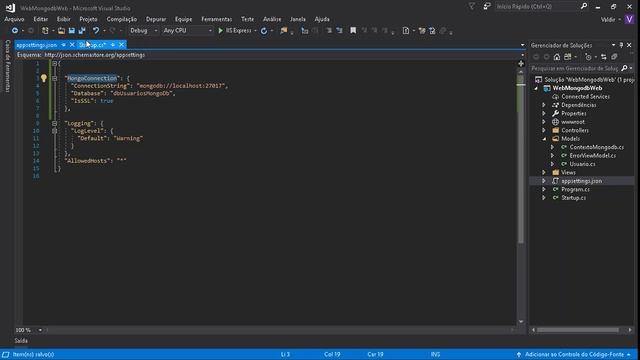Click the browser refresh link icon

264,31
